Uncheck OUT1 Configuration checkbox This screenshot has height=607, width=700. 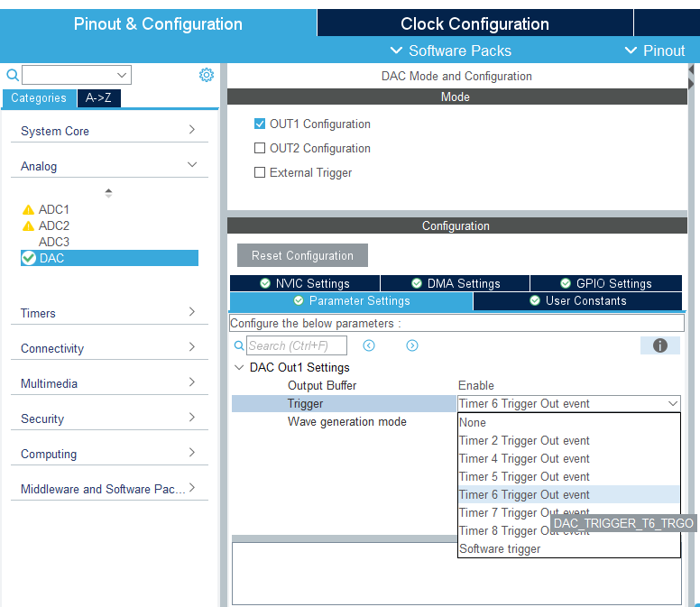[260, 124]
